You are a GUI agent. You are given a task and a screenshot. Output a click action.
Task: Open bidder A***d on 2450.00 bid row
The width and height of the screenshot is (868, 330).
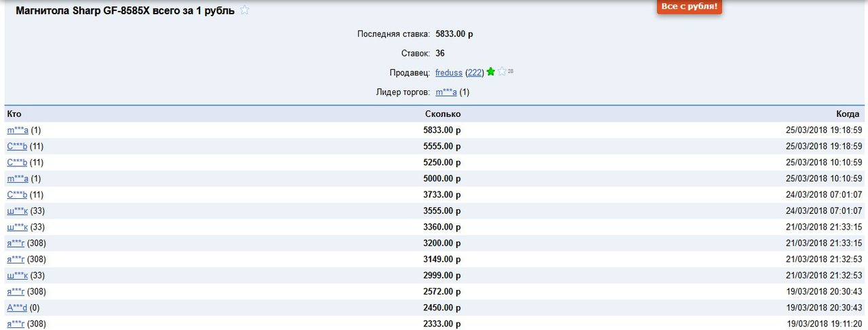(17, 308)
